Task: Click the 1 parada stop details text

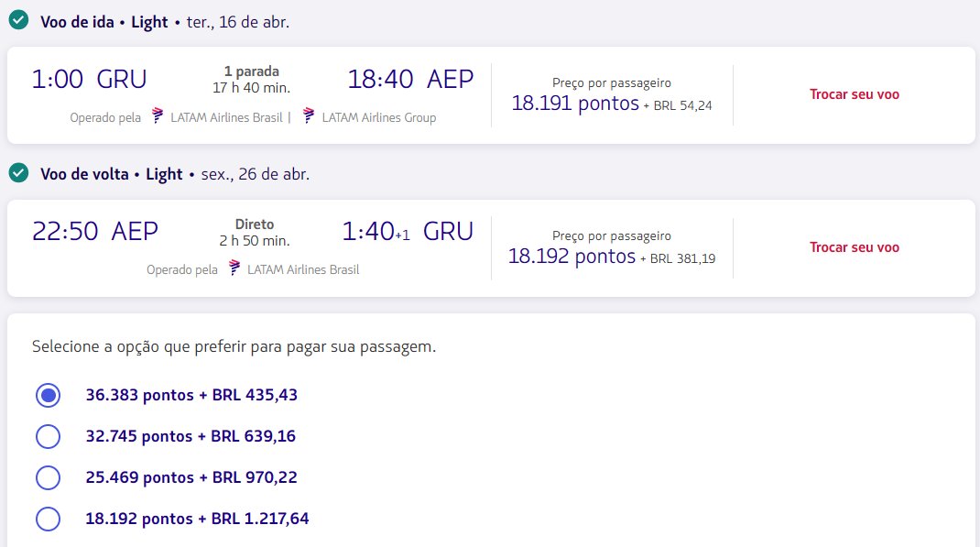Action: [x=251, y=71]
